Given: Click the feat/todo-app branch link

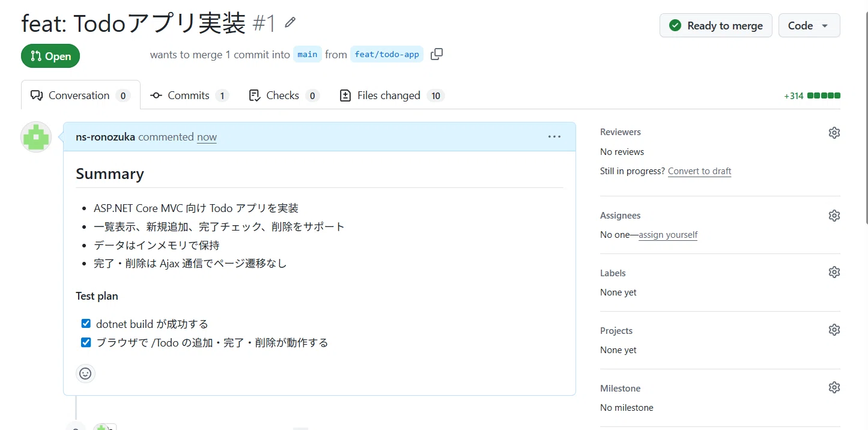Looking at the screenshot, I should tap(387, 54).
